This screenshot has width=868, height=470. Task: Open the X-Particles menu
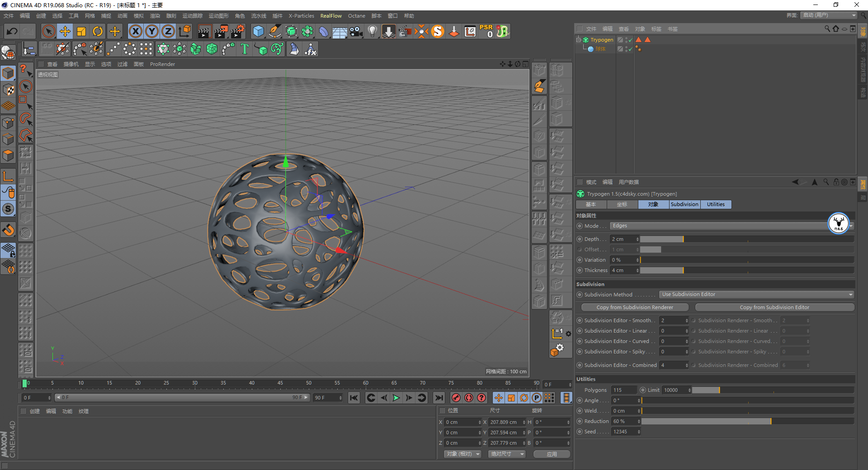[301, 16]
